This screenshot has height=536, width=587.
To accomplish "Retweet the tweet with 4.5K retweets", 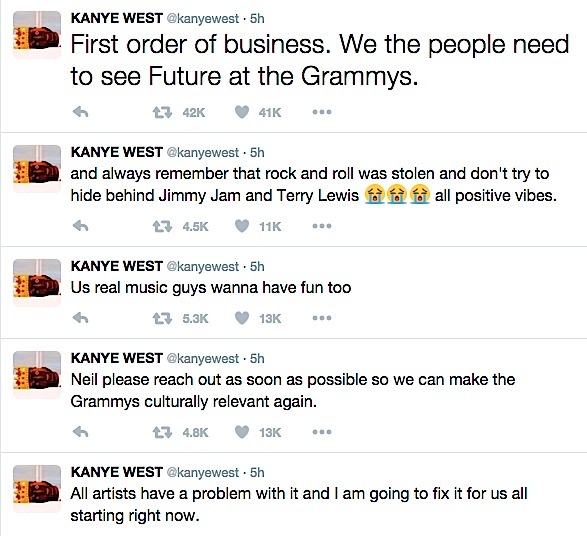I will (162, 226).
